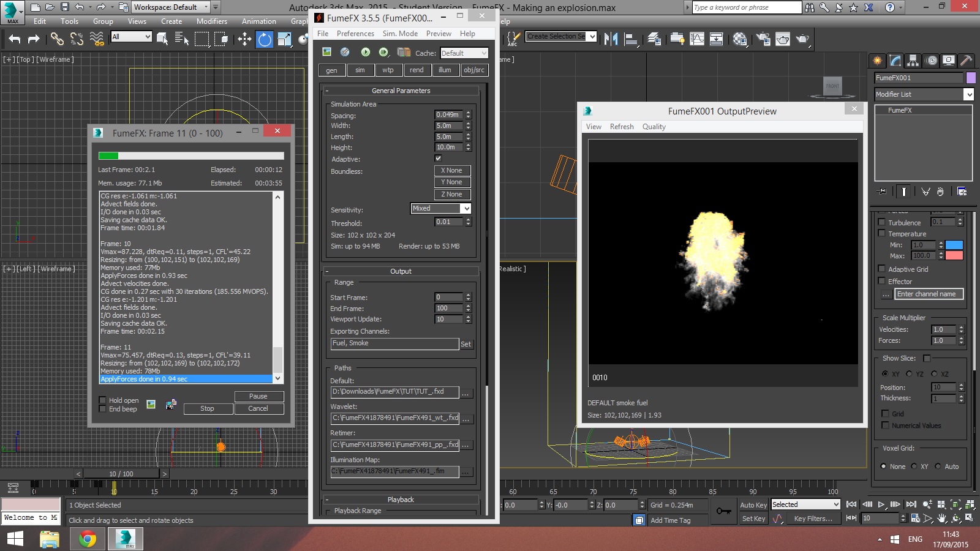Choose Rectangular Selection Region tool
This screenshot has height=551, width=980.
pos(202,39)
